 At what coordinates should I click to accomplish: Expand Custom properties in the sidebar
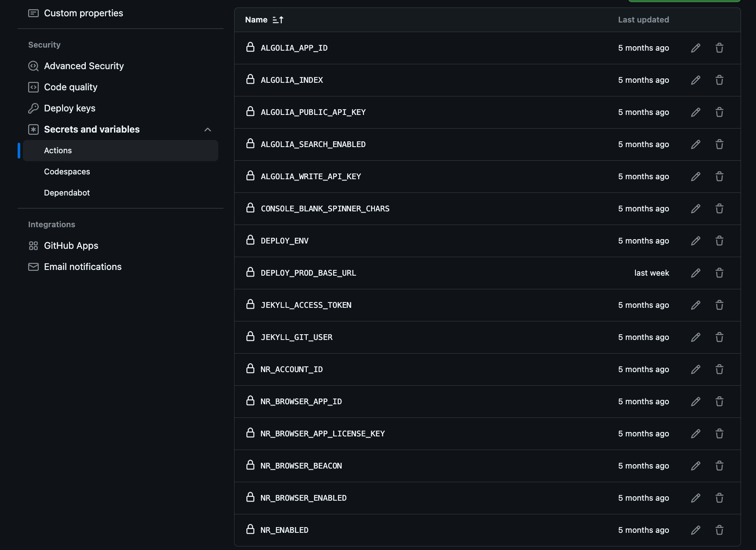tap(83, 13)
